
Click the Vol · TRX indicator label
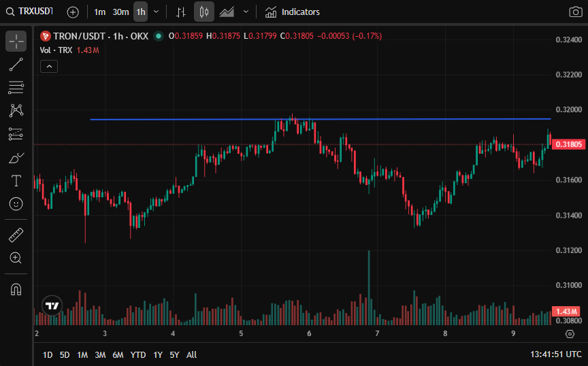(x=56, y=50)
